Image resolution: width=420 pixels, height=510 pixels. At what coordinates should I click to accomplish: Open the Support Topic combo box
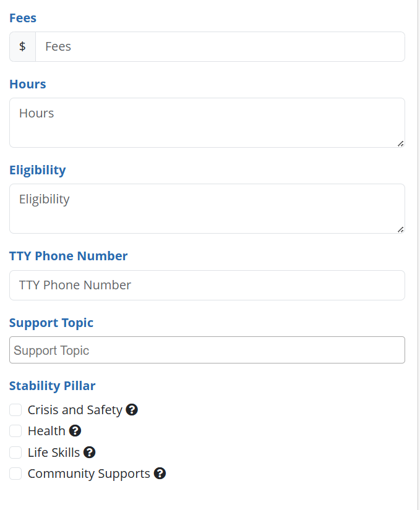click(207, 350)
